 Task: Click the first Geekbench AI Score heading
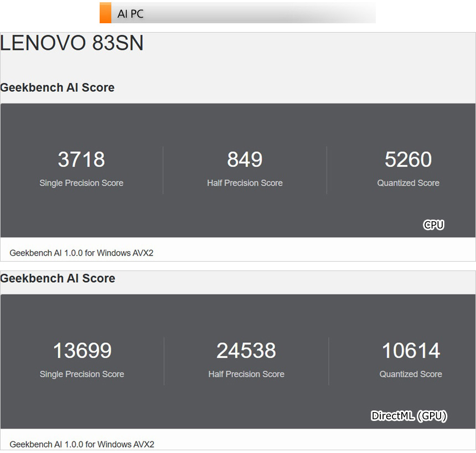pos(58,87)
